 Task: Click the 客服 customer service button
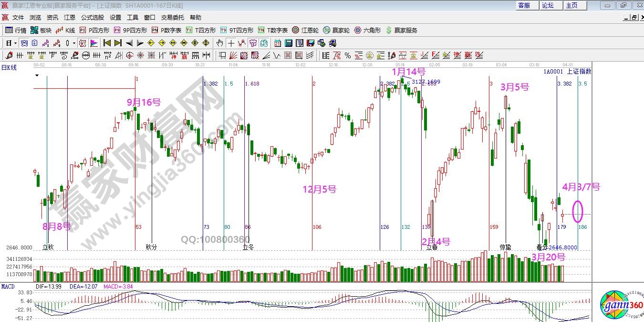524,5
